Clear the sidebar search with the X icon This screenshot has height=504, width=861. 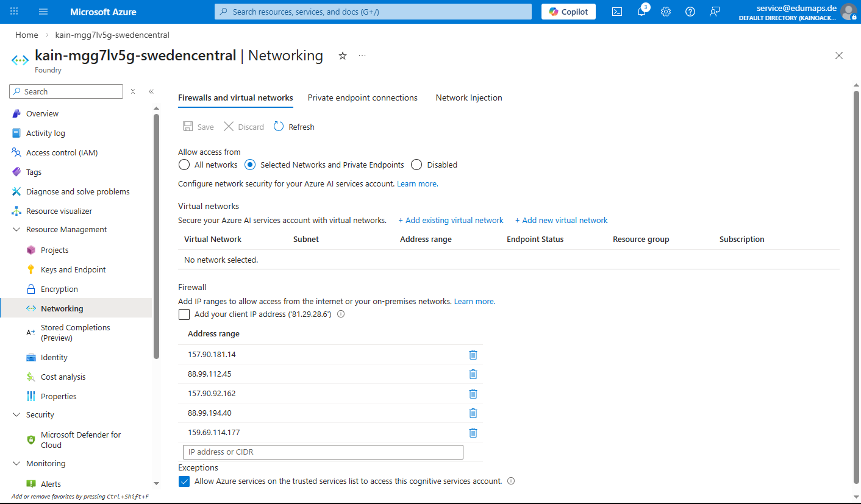click(x=133, y=91)
